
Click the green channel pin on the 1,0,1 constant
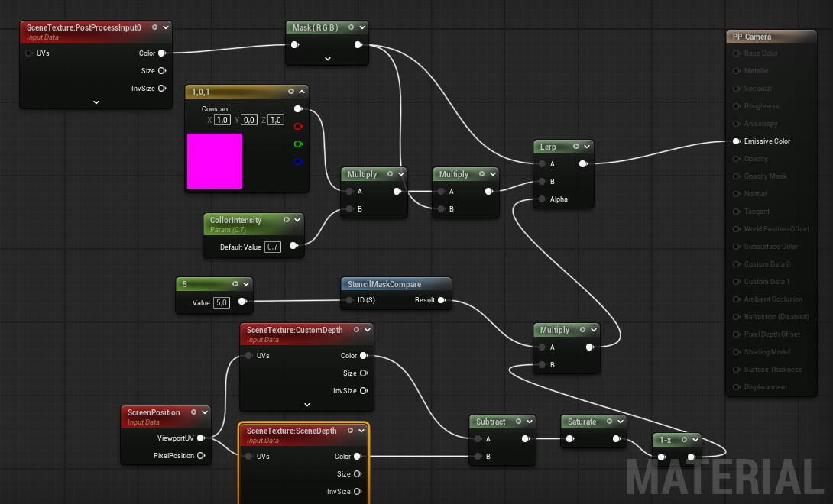(298, 144)
